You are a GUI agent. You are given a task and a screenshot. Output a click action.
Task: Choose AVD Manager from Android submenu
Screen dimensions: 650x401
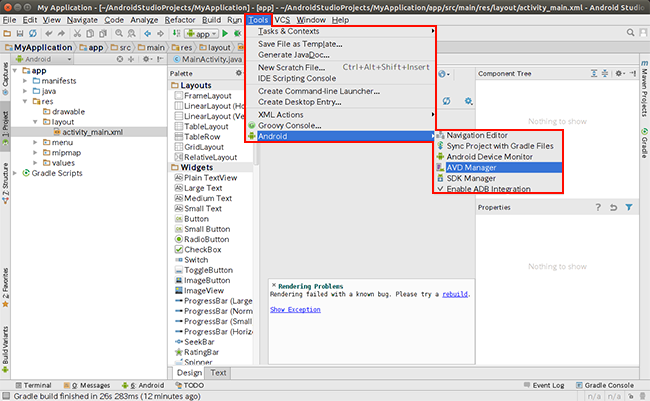498,168
